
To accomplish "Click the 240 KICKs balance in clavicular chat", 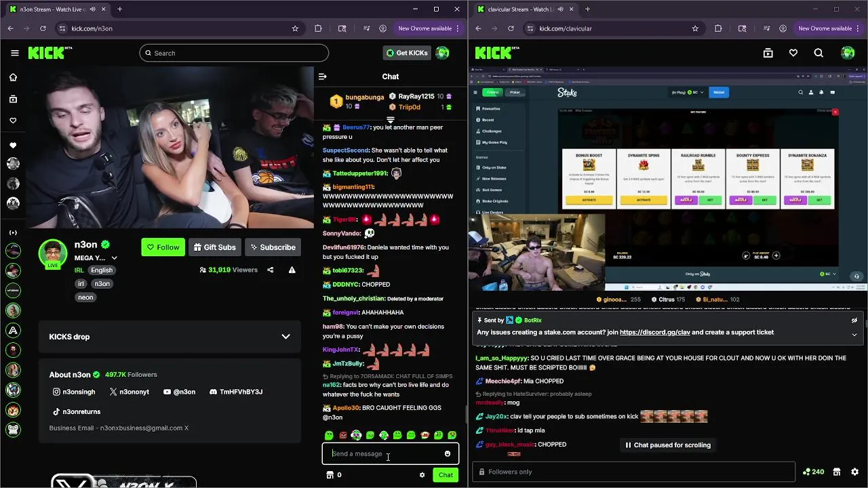I will tap(813, 472).
